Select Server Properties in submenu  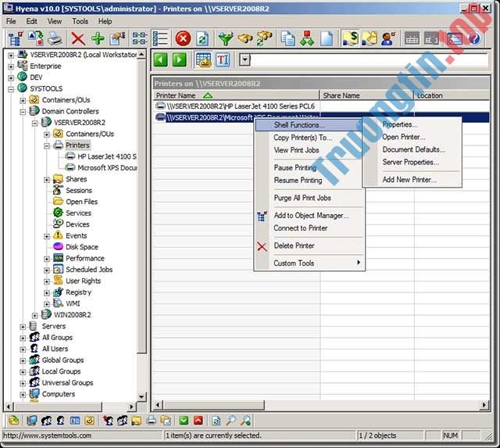point(411,162)
